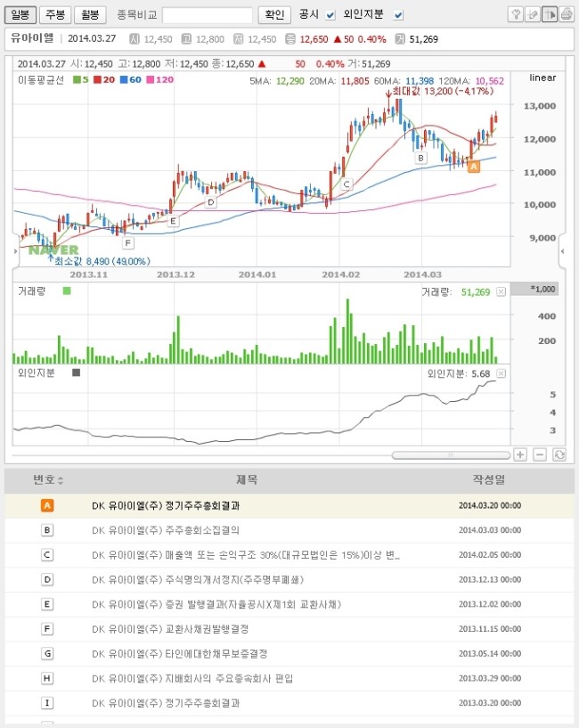This screenshot has width=579, height=728.
Task: Click the 제목 column header
Action: (x=247, y=479)
